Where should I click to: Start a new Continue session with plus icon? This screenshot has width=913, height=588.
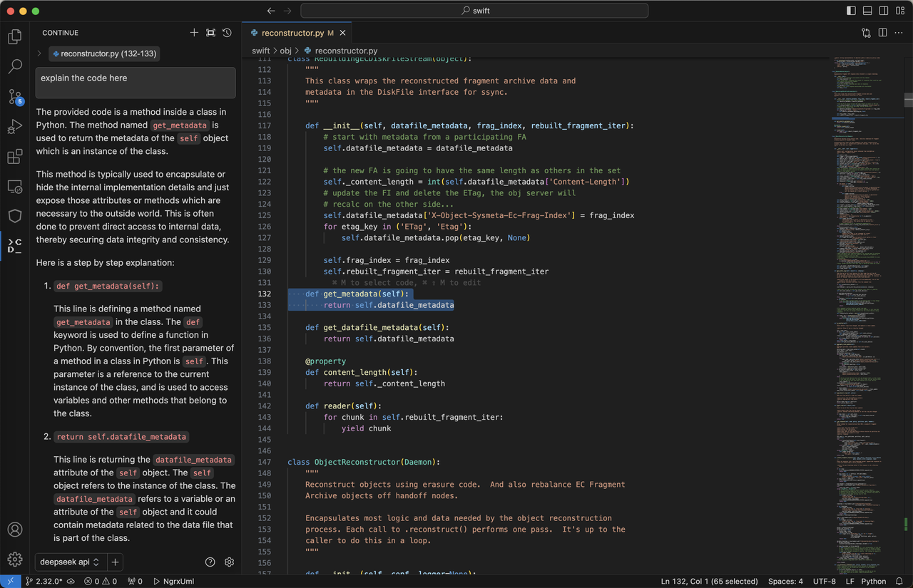point(194,33)
